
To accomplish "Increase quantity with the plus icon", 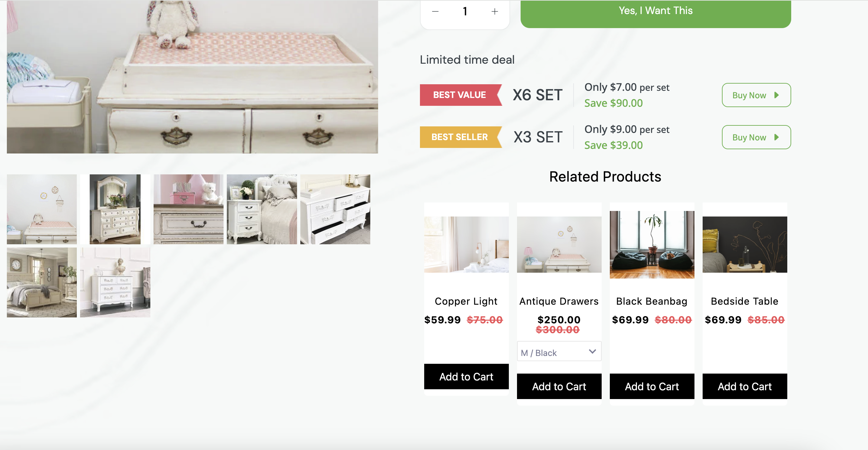I will [x=494, y=11].
